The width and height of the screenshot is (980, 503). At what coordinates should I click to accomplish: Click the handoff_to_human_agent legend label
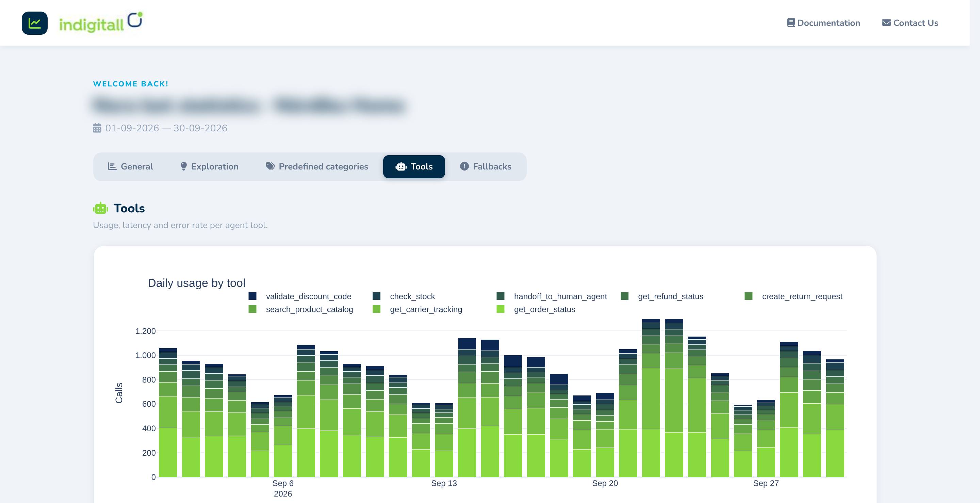(560, 296)
